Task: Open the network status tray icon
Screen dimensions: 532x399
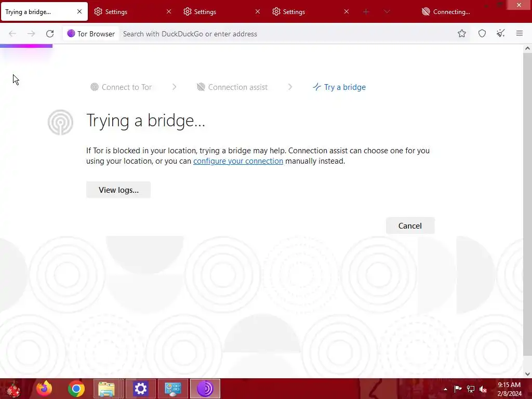Action: tap(471, 389)
